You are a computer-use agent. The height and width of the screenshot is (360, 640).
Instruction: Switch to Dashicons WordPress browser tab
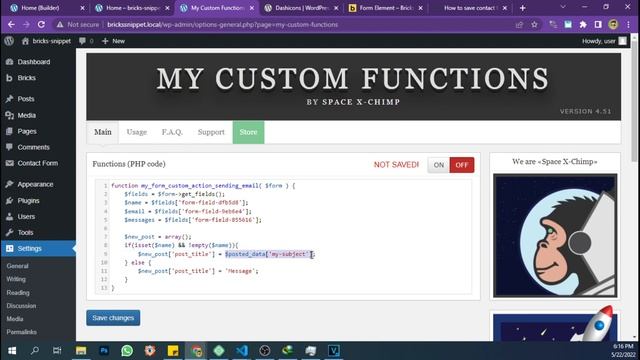pyautogui.click(x=301, y=8)
